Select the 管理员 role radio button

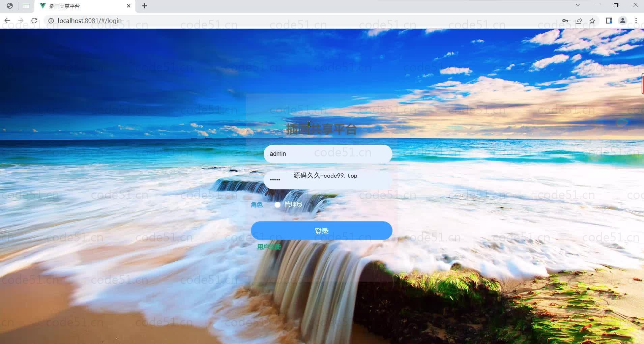277,205
